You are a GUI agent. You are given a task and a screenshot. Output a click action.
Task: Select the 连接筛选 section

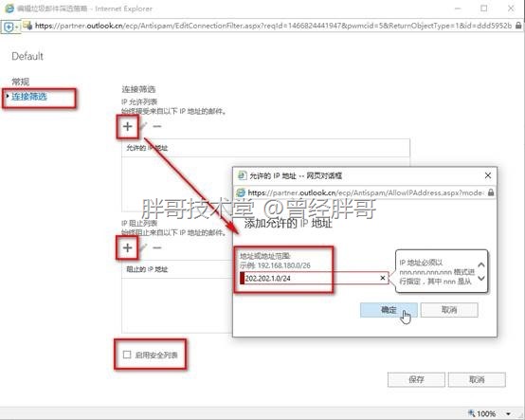[29, 97]
